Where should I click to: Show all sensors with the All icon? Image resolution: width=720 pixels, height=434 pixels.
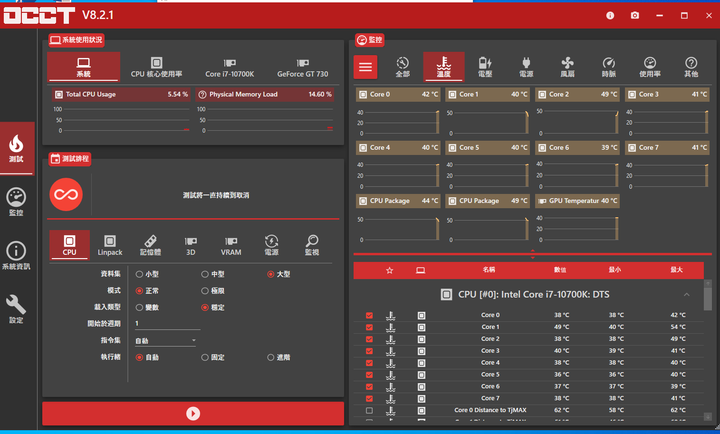403,67
